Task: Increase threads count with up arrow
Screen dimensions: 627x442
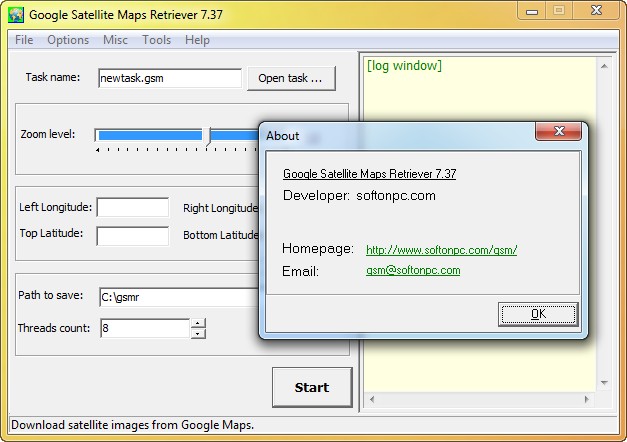Action: (x=198, y=323)
